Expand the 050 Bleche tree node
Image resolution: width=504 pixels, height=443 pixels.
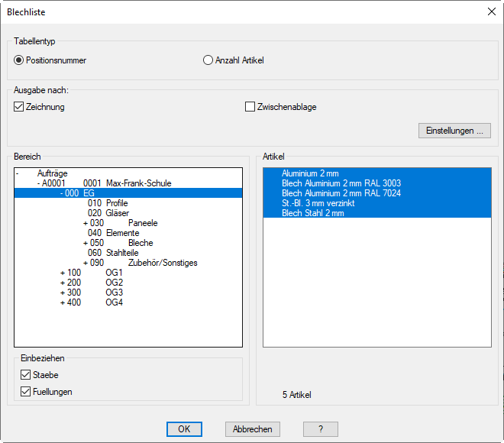pos(85,243)
